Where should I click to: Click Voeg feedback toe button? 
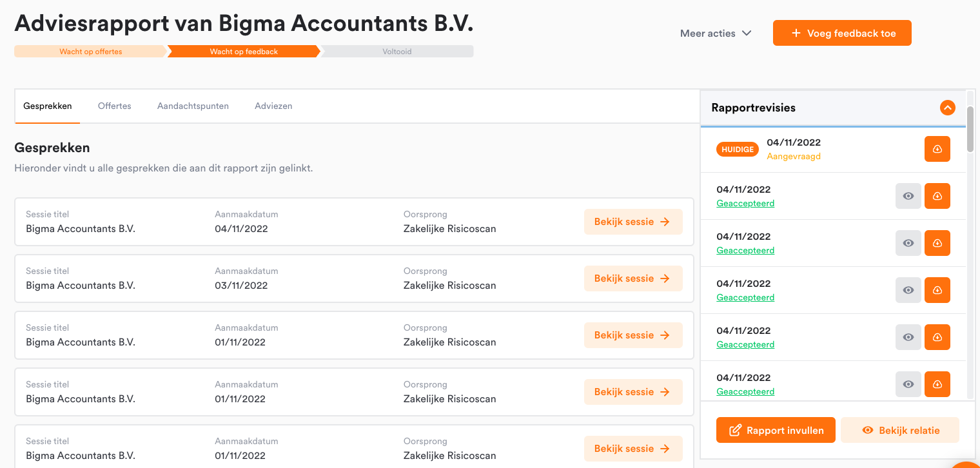842,34
